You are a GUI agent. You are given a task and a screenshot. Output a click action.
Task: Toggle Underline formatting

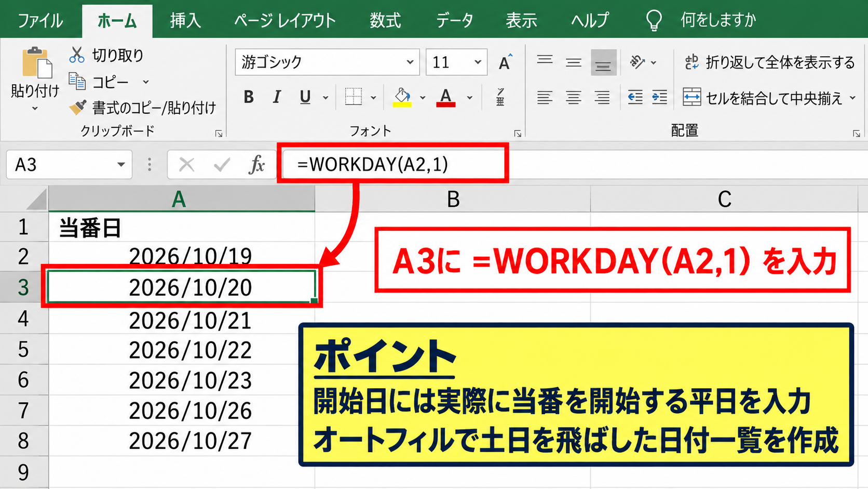(x=305, y=97)
